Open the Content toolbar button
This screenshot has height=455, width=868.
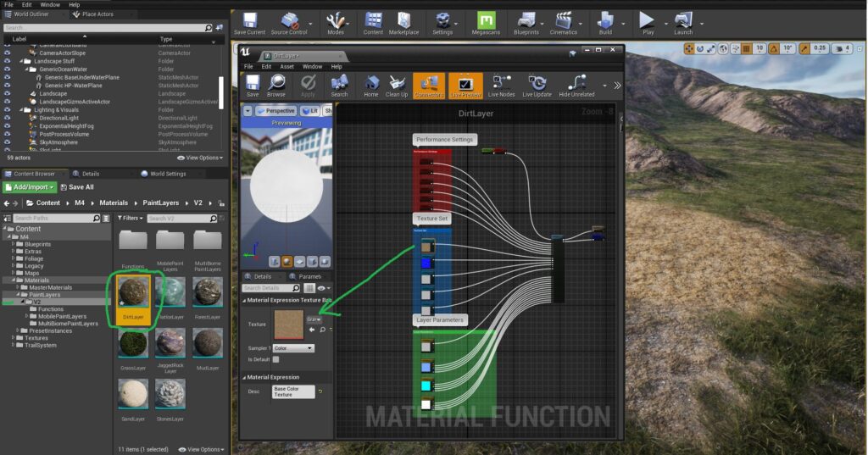(373, 24)
